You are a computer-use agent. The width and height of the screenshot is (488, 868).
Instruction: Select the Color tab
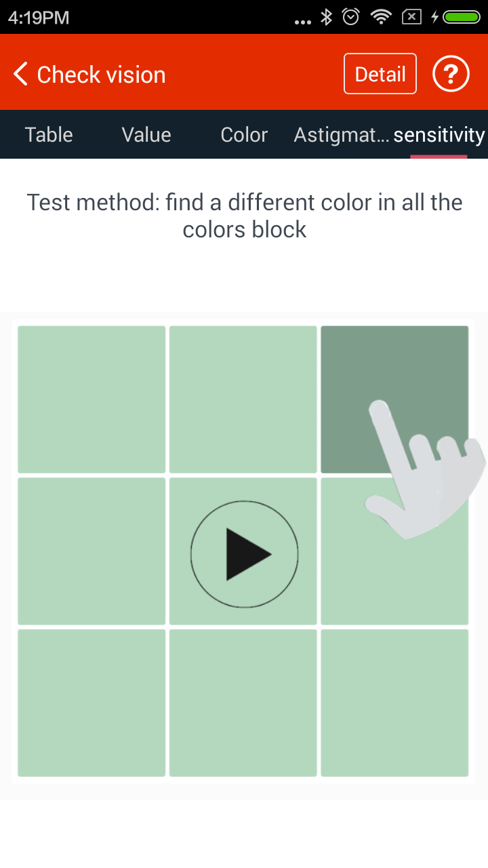[244, 134]
